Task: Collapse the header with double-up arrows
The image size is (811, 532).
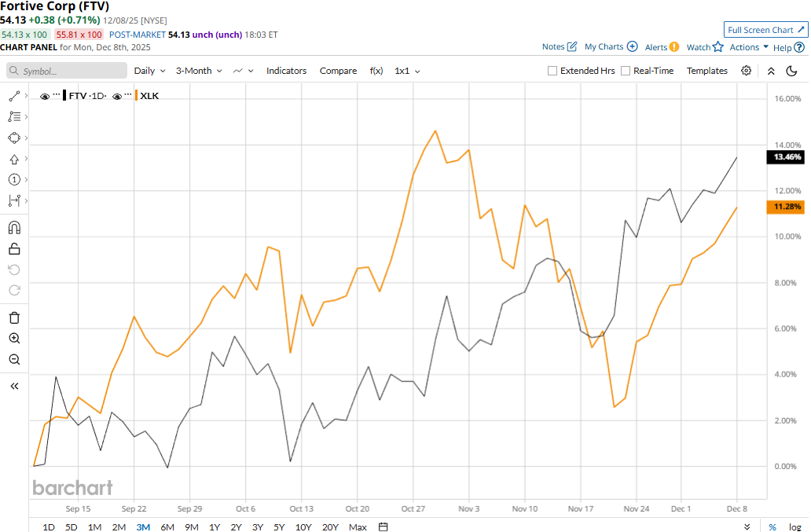Action: (x=771, y=71)
